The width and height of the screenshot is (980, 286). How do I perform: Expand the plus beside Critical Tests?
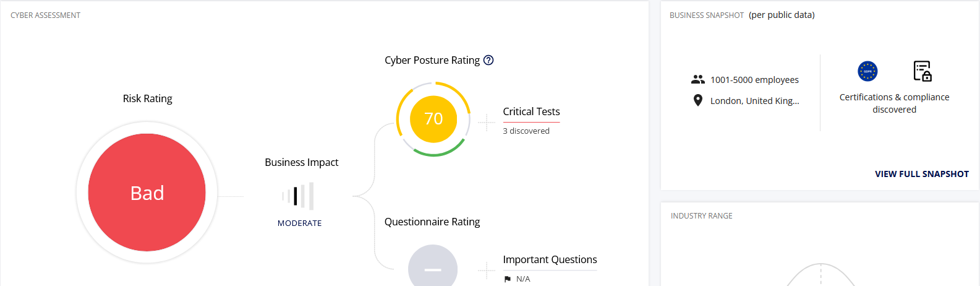tap(487, 123)
